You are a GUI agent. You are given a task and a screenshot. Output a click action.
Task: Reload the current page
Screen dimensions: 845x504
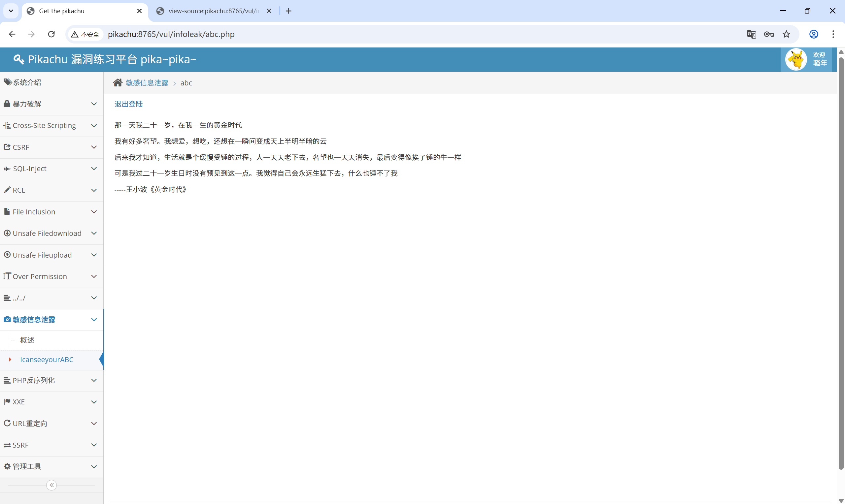pyautogui.click(x=51, y=34)
